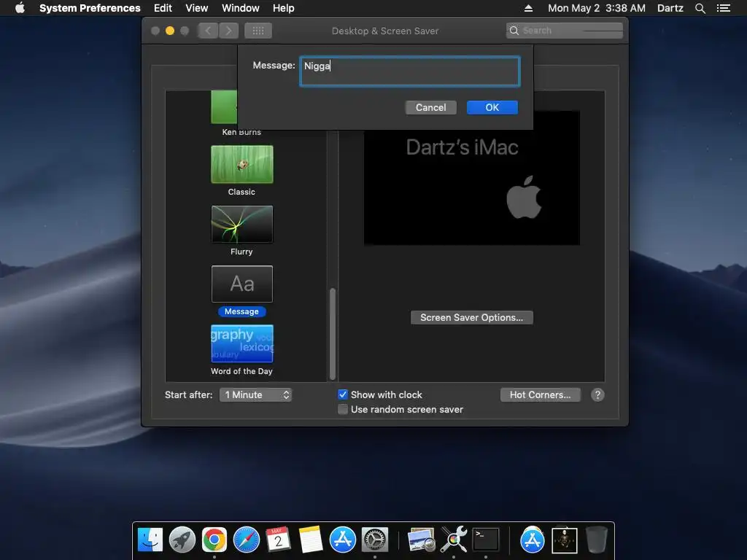Click System Preferences gear in Dock
This screenshot has height=560, width=747.
375,540
